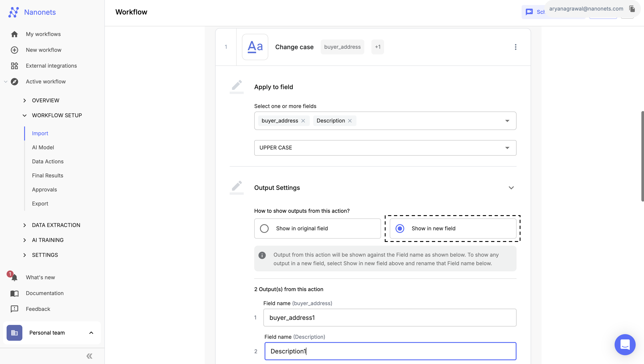644x364 pixels.
Task: Click the Change case Aa icon
Action: point(255,47)
